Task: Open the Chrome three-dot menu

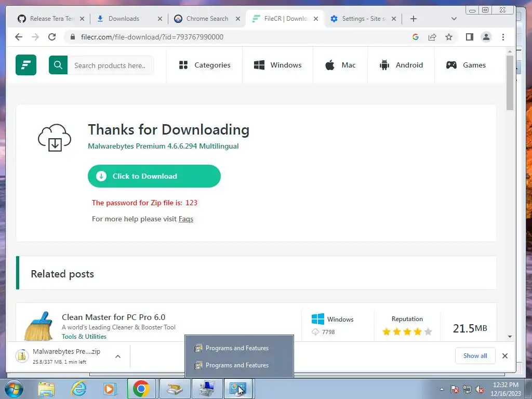Action: (x=503, y=37)
